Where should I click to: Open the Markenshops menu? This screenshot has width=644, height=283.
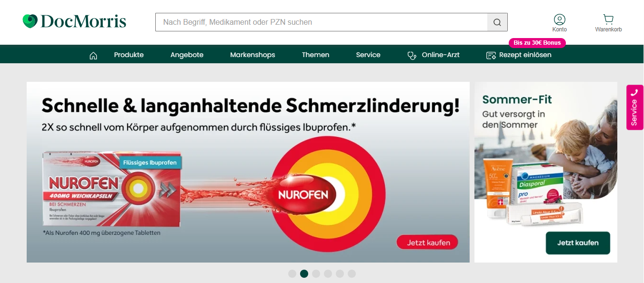tap(252, 55)
